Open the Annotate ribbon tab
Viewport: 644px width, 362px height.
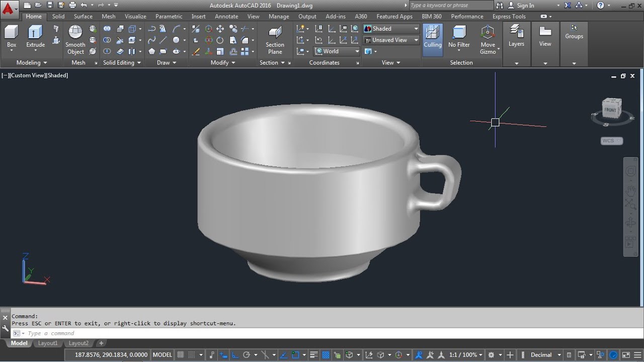click(x=226, y=17)
